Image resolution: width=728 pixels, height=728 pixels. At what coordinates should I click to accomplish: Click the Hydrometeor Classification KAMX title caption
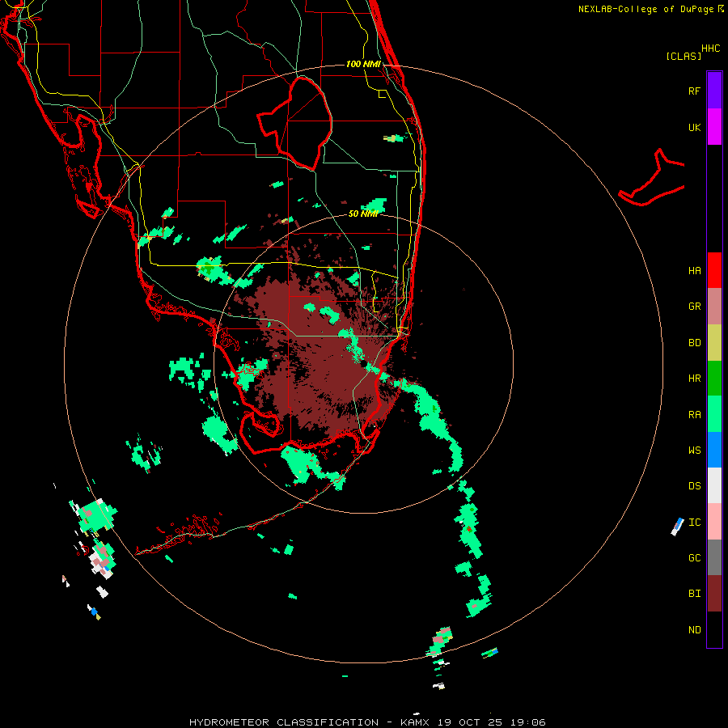(367, 722)
